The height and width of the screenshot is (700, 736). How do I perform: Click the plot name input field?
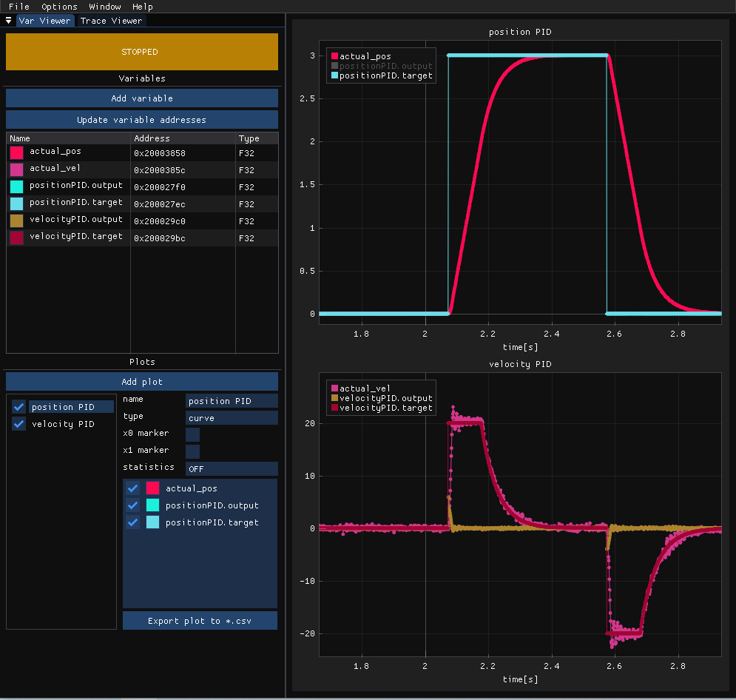click(231, 400)
